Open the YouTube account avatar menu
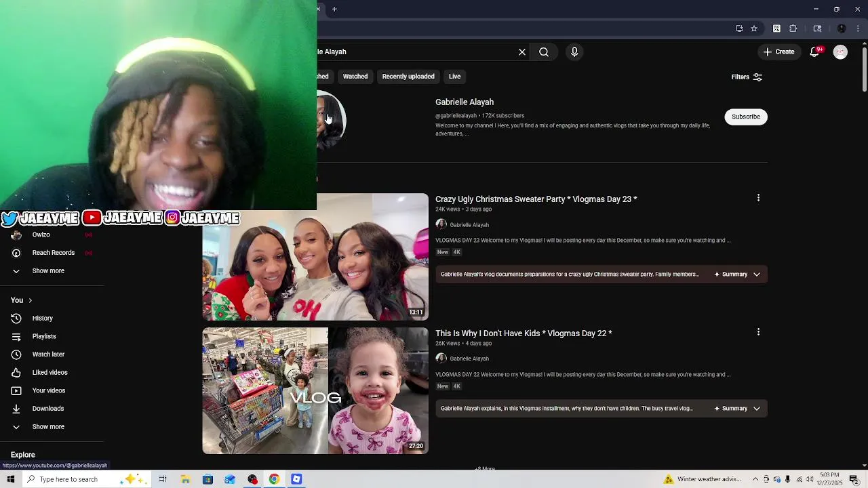The image size is (868, 488). [840, 52]
